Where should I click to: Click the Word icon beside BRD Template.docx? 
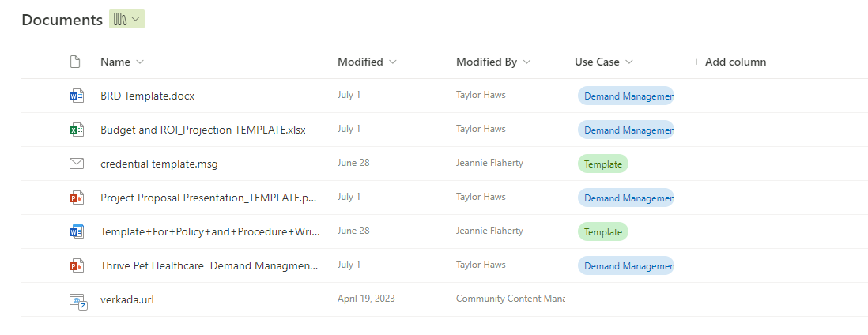pos(76,96)
